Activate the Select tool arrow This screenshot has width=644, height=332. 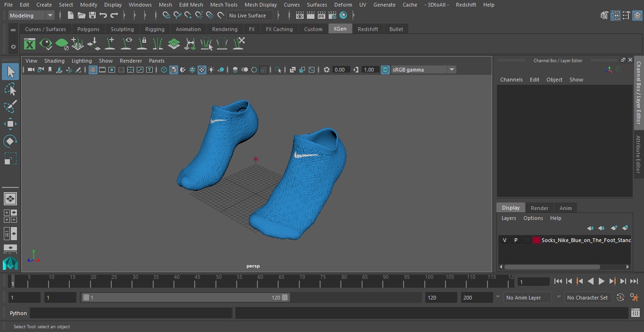click(10, 72)
